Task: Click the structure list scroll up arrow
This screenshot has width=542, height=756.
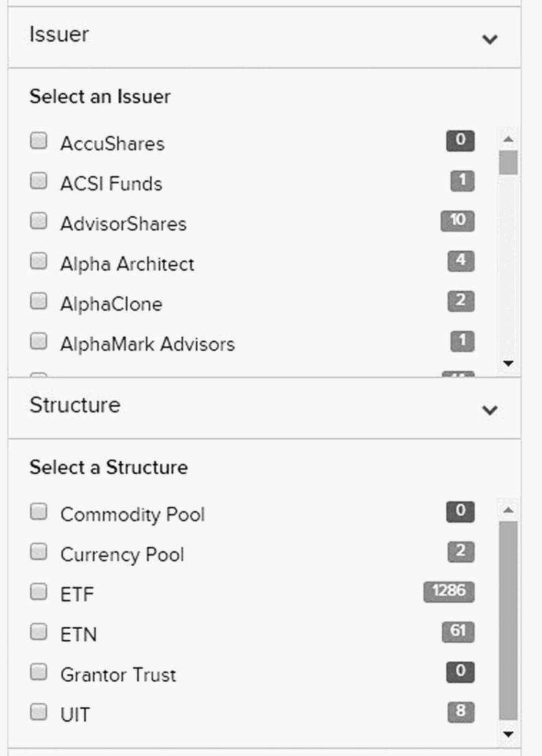Action: coord(508,511)
